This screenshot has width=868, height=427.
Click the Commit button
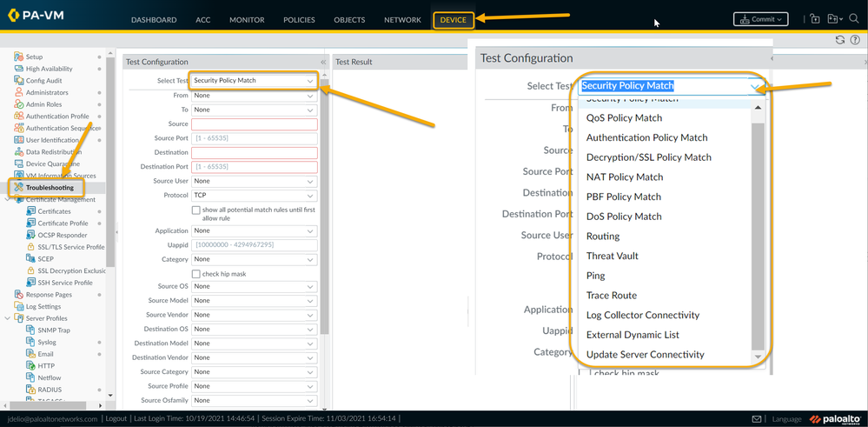(760, 19)
